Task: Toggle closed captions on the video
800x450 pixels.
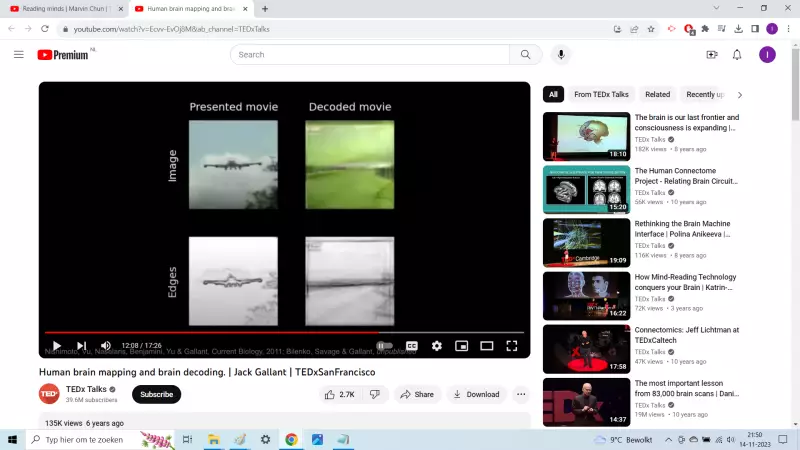Action: [x=411, y=346]
